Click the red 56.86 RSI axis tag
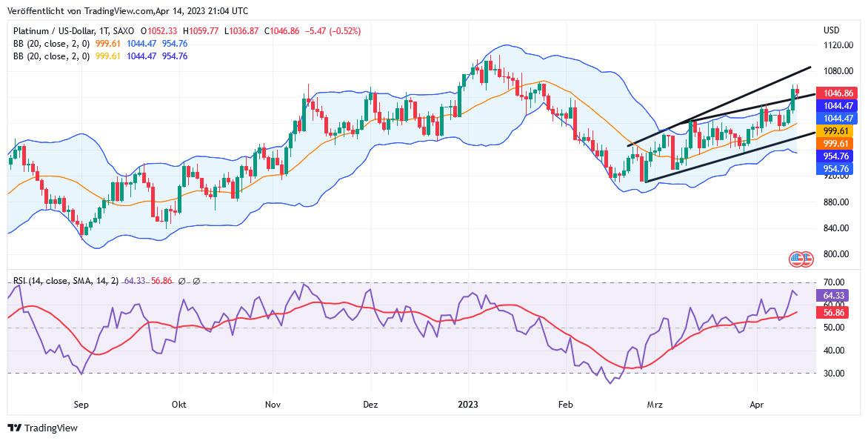Image resolution: width=868 pixels, height=441 pixels. coord(834,314)
